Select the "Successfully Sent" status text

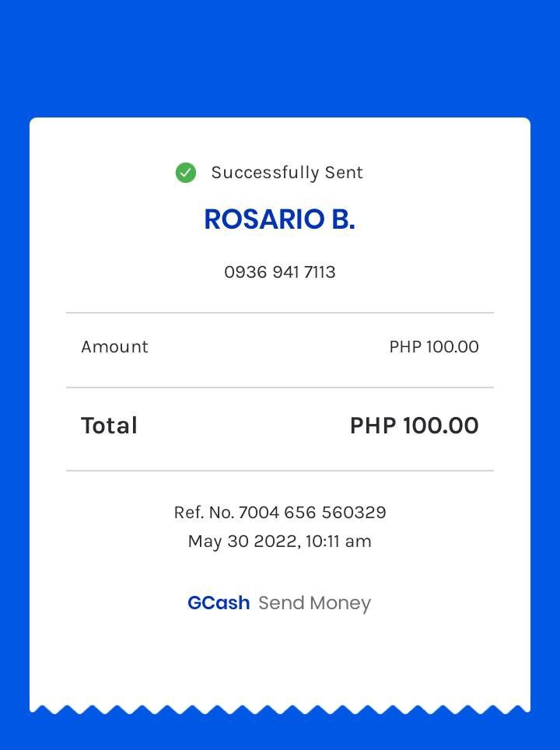coord(287,173)
